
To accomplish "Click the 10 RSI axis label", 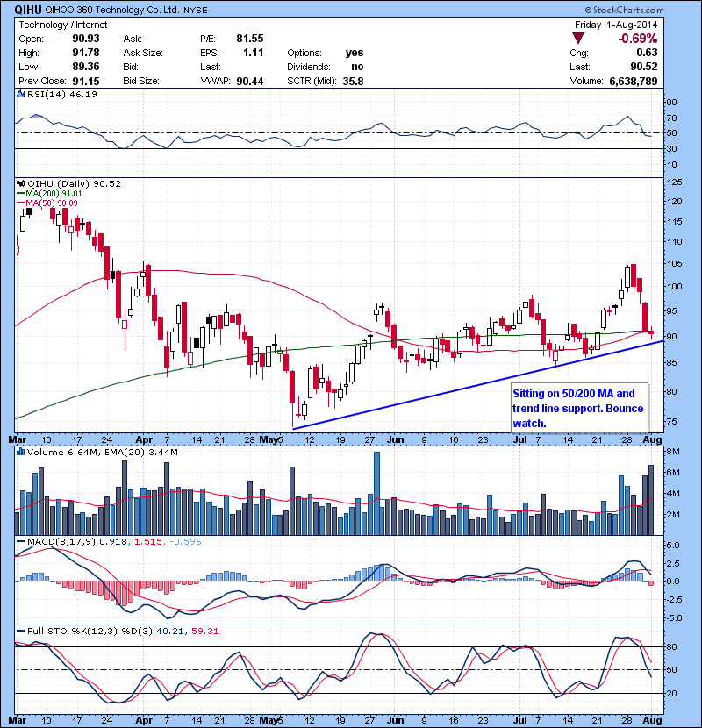I will 672,164.
